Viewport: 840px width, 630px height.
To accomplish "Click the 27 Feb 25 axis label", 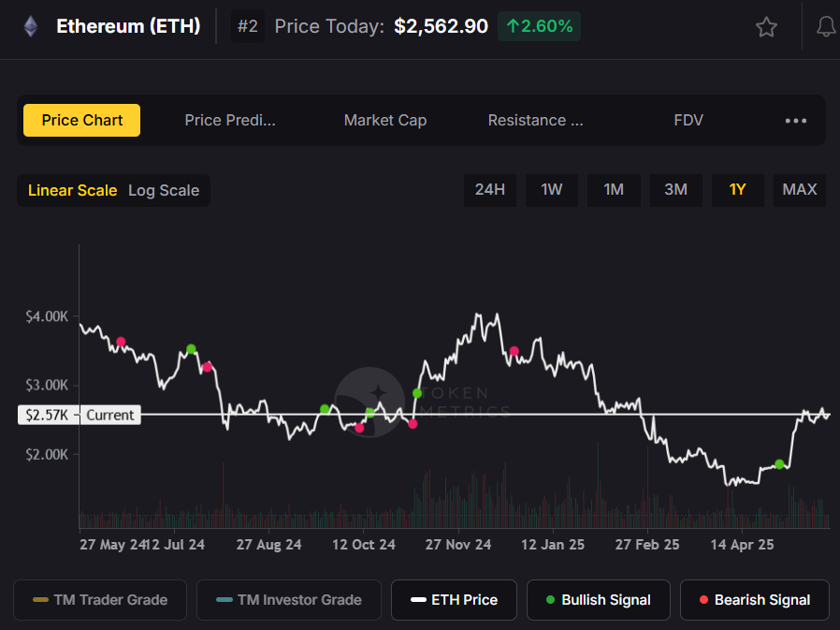I will coord(647,545).
